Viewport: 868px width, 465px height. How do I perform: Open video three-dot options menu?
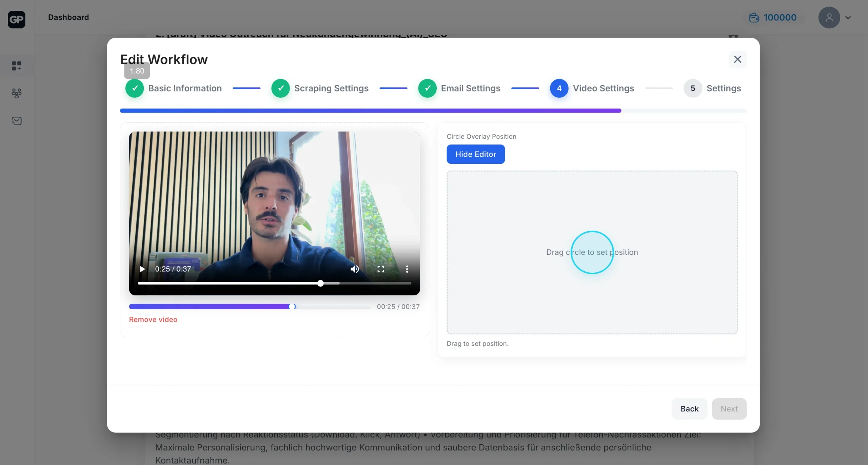[x=407, y=269]
